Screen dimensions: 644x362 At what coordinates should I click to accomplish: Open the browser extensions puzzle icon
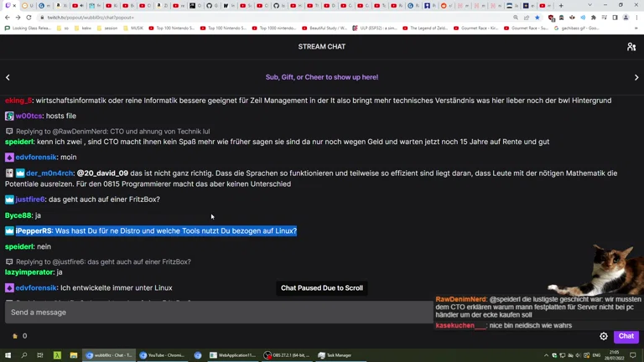[x=594, y=17]
